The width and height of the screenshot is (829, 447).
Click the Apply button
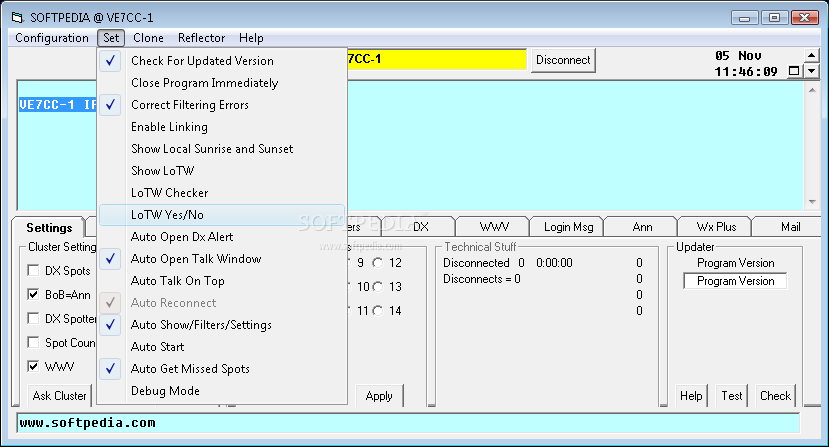[379, 396]
